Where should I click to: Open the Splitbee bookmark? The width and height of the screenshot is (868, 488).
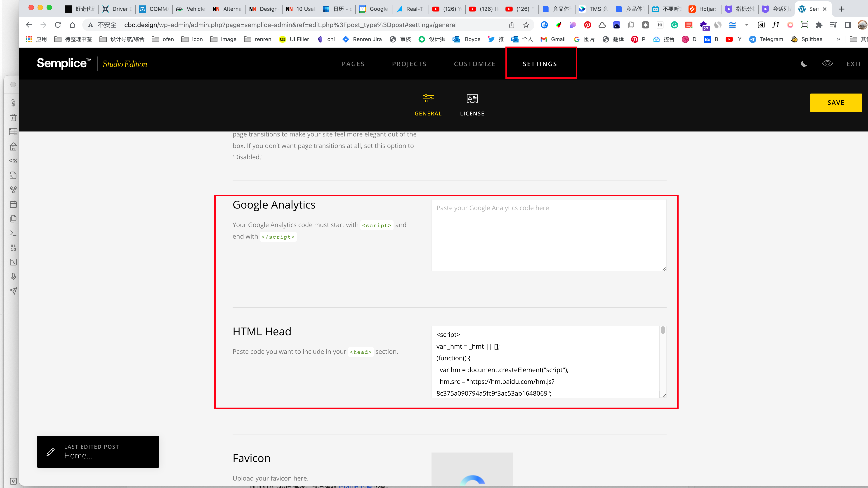point(806,39)
